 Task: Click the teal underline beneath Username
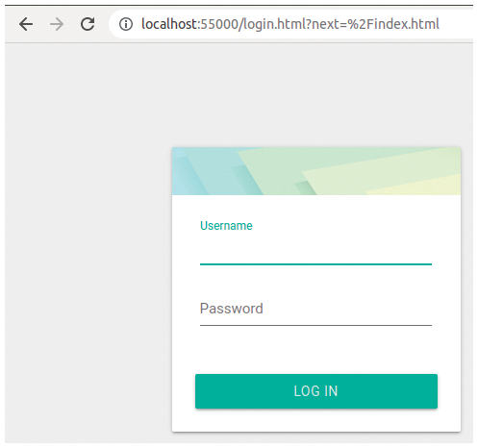[x=315, y=264]
